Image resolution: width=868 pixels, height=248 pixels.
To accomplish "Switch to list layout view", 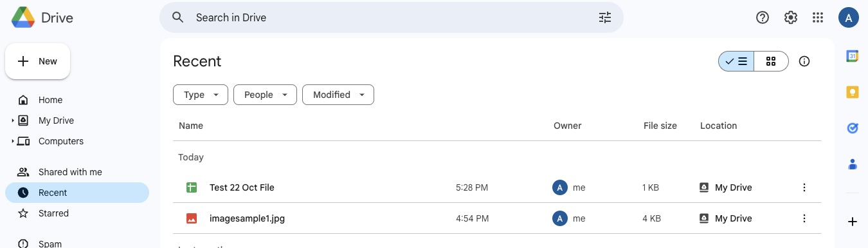I will [736, 61].
